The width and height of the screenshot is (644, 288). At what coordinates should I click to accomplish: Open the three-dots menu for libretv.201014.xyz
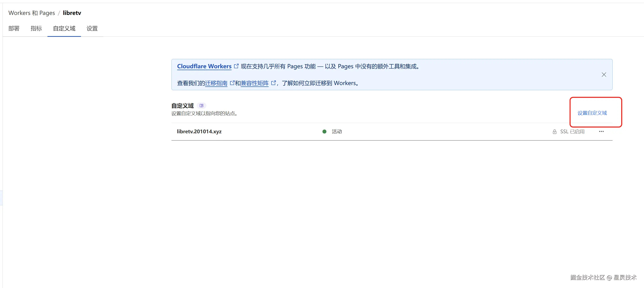601,131
